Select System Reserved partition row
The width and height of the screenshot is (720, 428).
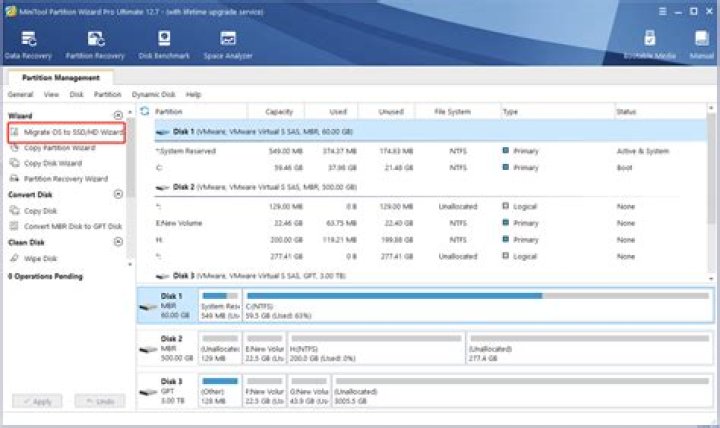431,151
